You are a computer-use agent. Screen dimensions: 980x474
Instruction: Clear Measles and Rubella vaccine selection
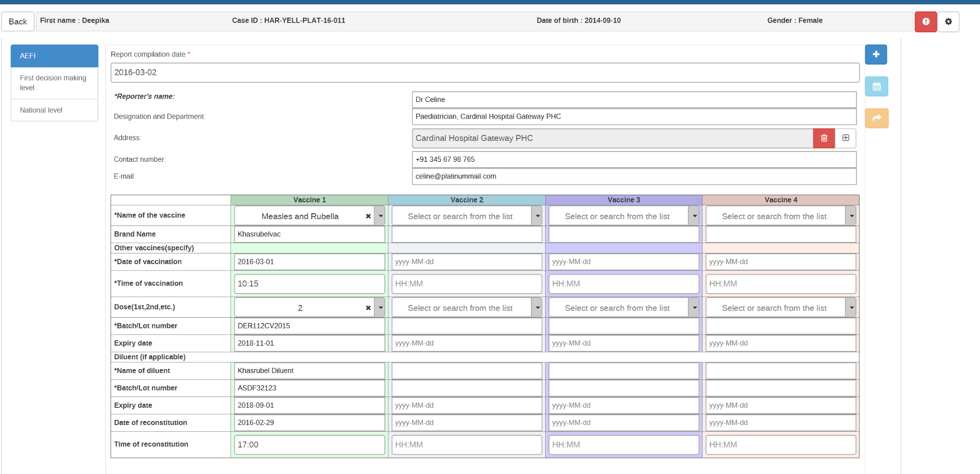368,216
